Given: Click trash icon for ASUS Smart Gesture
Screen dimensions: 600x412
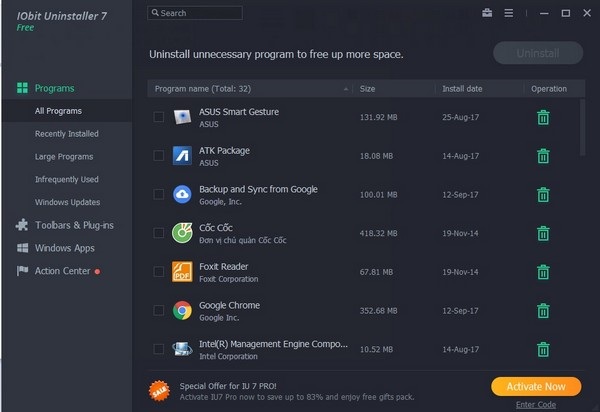Looking at the screenshot, I should [543, 117].
